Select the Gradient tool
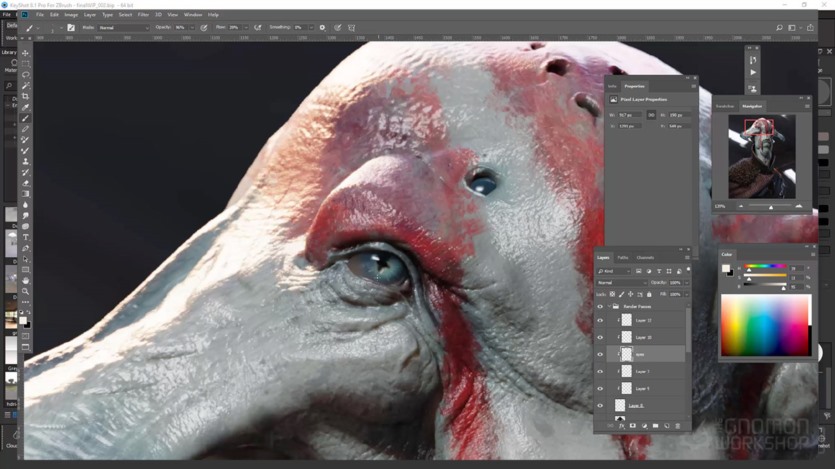Image resolution: width=835 pixels, height=469 pixels. click(26, 194)
